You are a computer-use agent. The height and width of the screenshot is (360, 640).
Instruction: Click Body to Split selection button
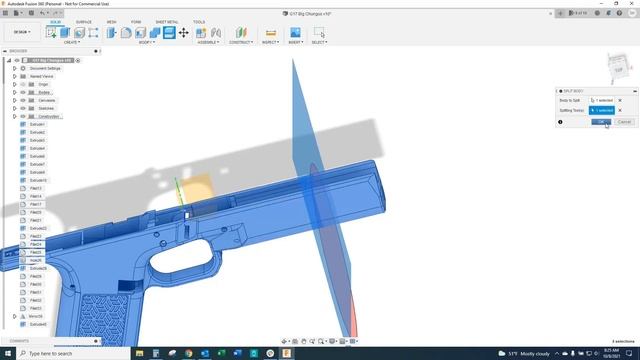coord(602,100)
